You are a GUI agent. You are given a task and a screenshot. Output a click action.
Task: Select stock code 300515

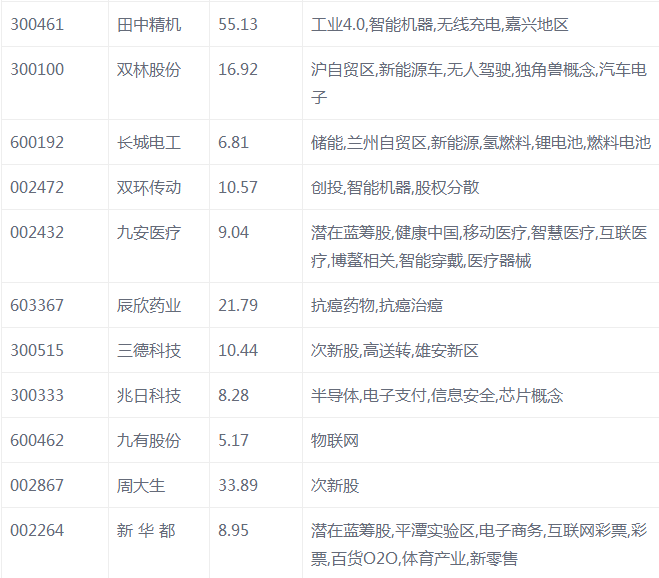click(x=37, y=350)
